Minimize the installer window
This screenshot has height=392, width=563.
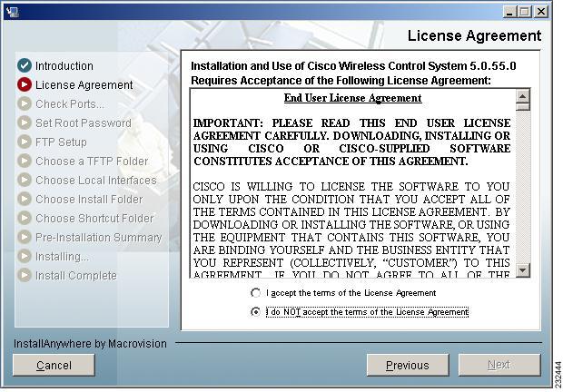point(509,12)
